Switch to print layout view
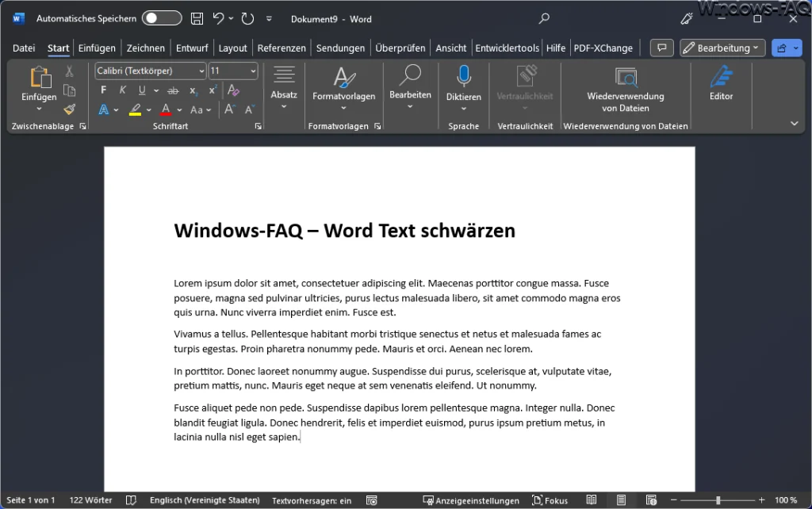Image resolution: width=812 pixels, height=509 pixels. pos(621,500)
